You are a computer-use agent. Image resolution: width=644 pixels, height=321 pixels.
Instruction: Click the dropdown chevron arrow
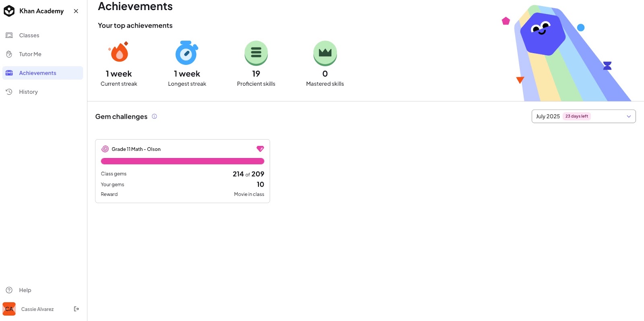coord(629,116)
